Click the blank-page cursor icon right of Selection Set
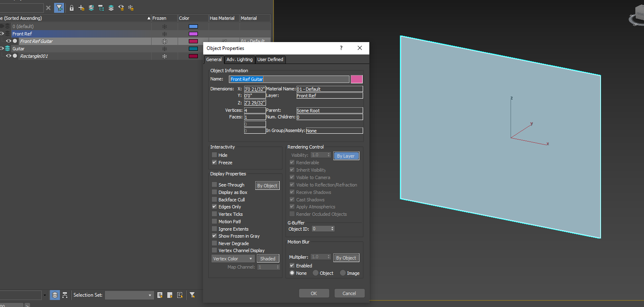Viewport: 644px width, 307px height. coord(170,295)
